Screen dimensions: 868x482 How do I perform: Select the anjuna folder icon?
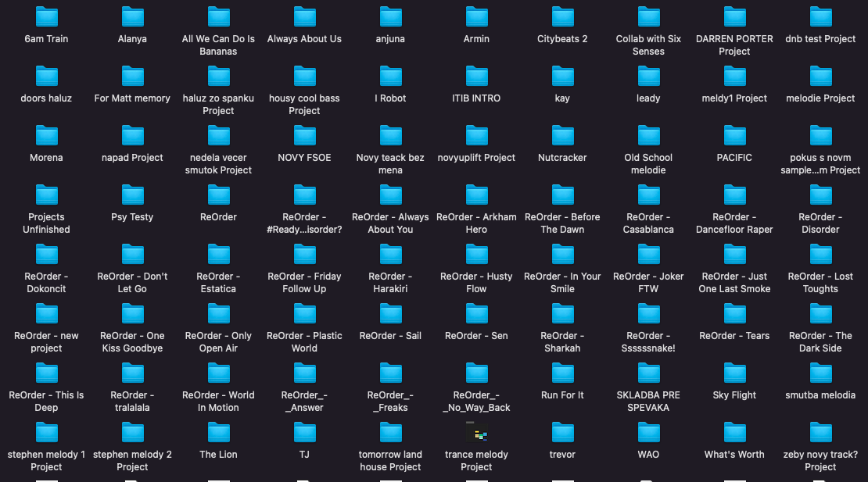click(390, 17)
